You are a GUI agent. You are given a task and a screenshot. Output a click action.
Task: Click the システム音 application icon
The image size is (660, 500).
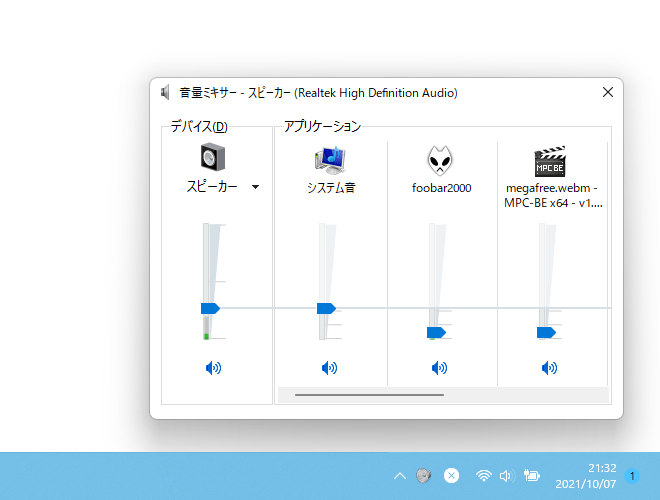click(331, 160)
